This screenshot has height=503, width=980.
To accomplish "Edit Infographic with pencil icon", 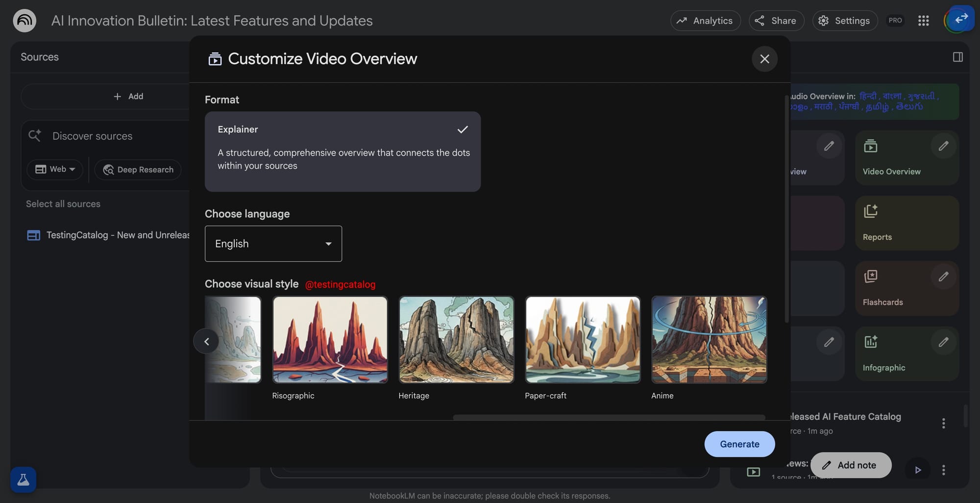I will coord(943,342).
